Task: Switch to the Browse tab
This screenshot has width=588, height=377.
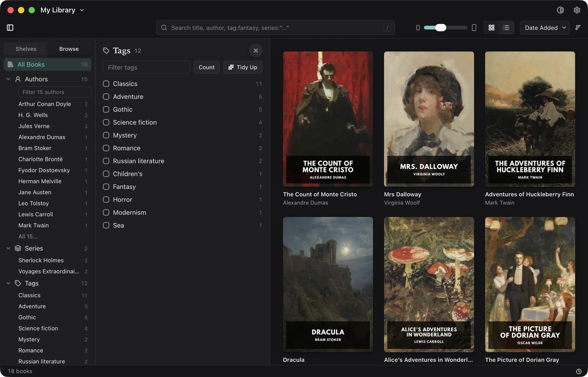Action: [x=69, y=49]
